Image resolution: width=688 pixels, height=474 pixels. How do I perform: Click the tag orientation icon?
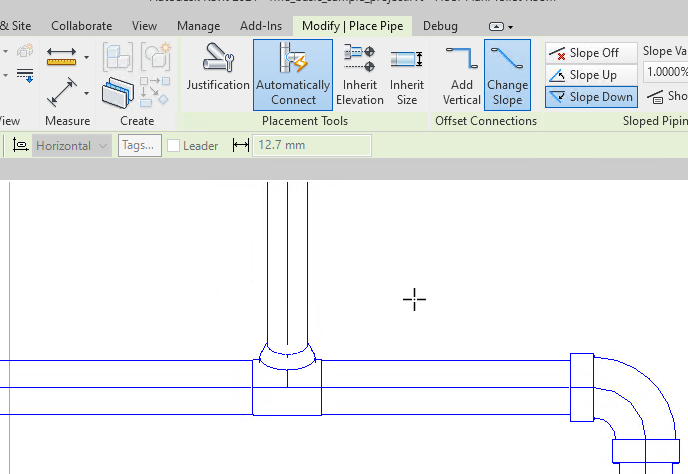[20, 145]
